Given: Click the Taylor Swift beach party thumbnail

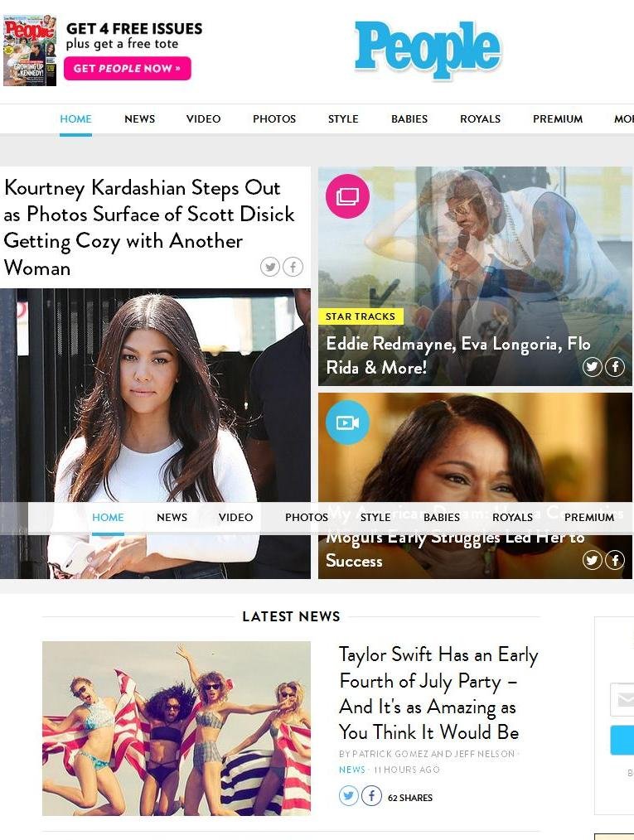Looking at the screenshot, I should [177, 728].
